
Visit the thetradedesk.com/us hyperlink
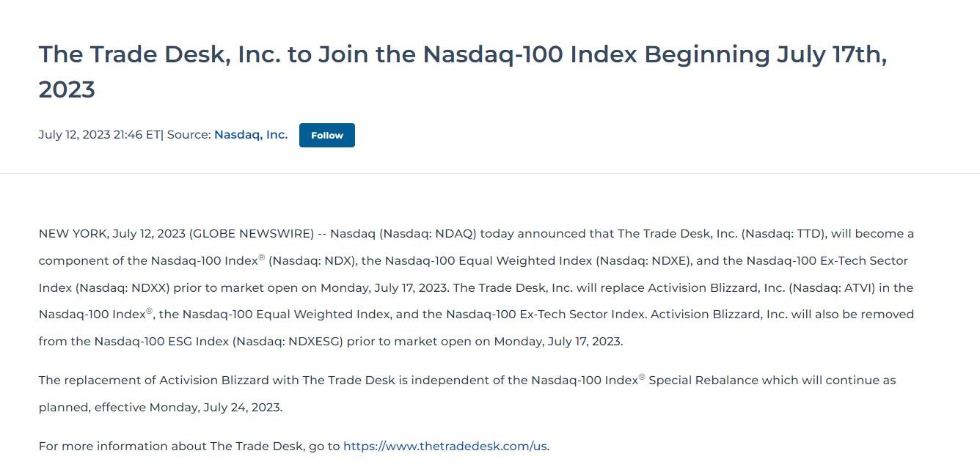445,446
